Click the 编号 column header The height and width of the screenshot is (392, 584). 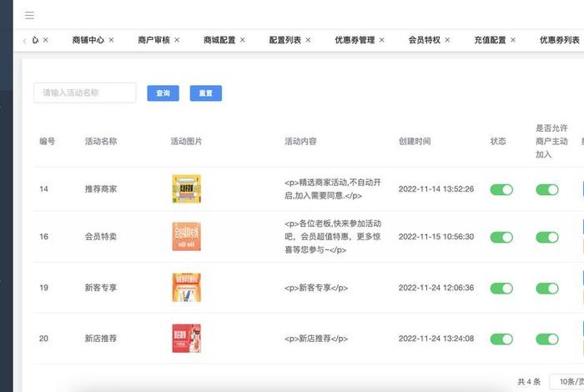pyautogui.click(x=48, y=141)
